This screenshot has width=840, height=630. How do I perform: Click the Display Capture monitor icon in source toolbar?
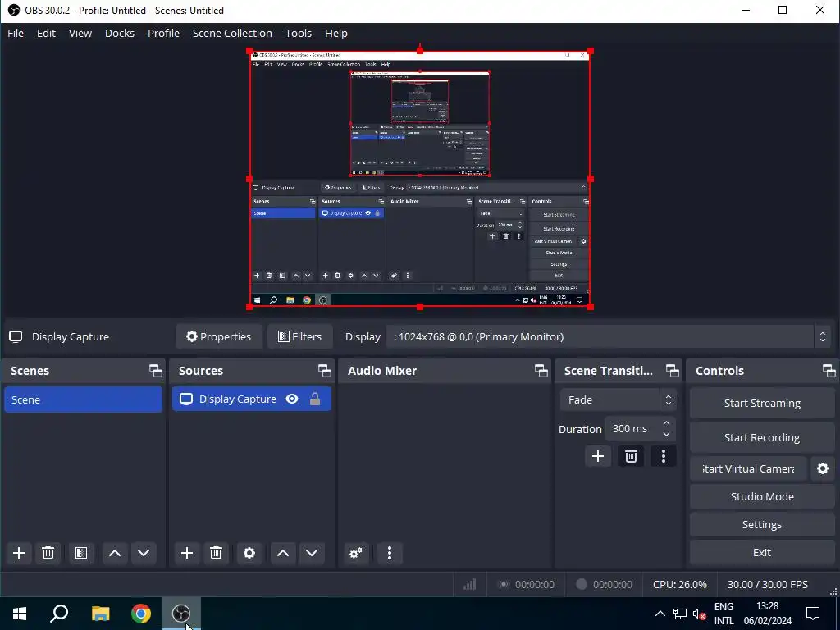(16, 336)
